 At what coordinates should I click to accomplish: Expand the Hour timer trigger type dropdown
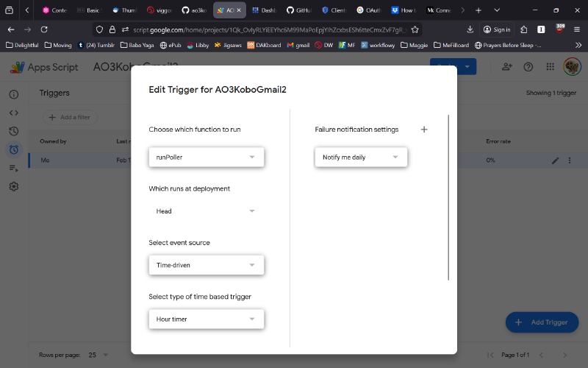click(206, 319)
